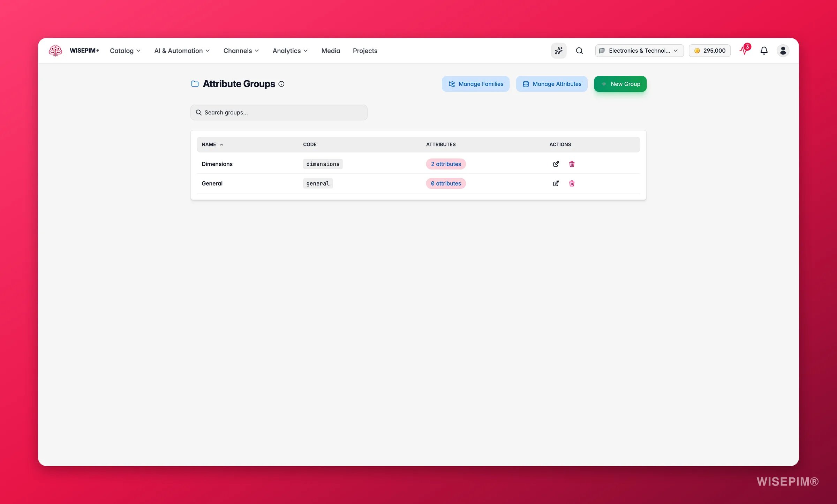Delete the General group
The image size is (837, 504).
pos(572,183)
